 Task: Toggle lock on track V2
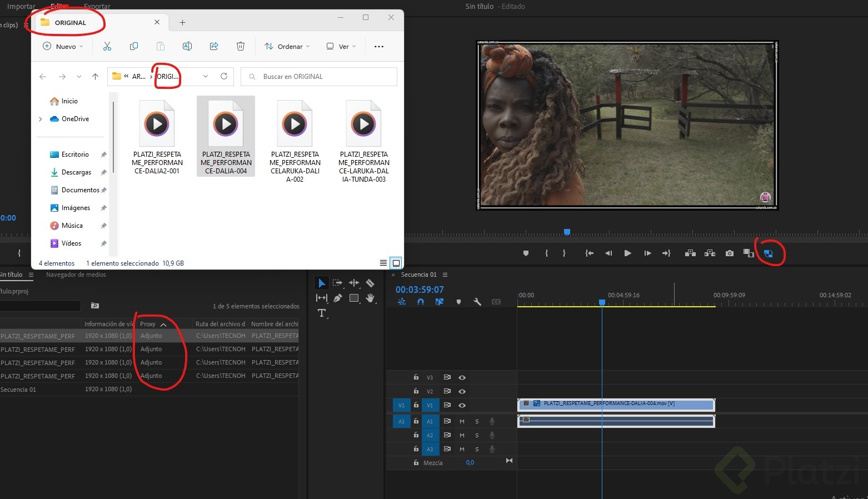416,391
